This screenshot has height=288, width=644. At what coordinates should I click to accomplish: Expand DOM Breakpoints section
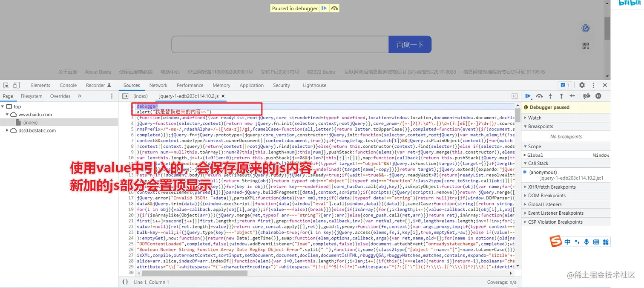coord(565,196)
